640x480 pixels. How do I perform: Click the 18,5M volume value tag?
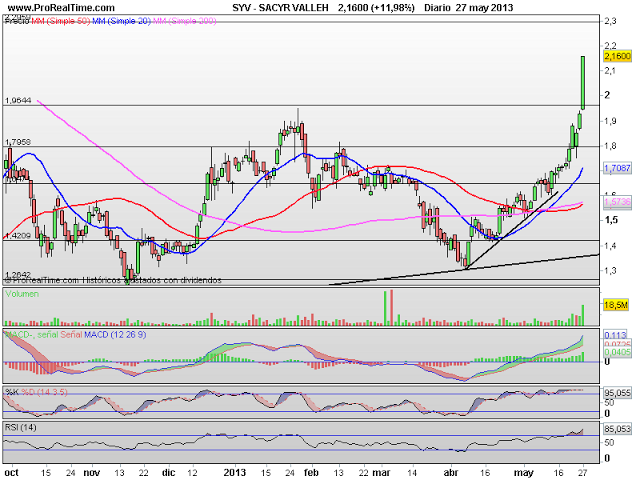point(615,304)
